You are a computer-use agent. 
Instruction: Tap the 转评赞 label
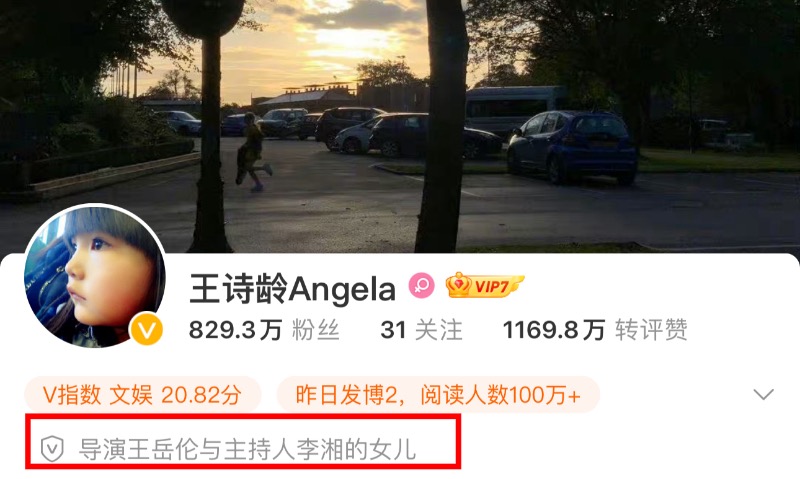(x=651, y=330)
